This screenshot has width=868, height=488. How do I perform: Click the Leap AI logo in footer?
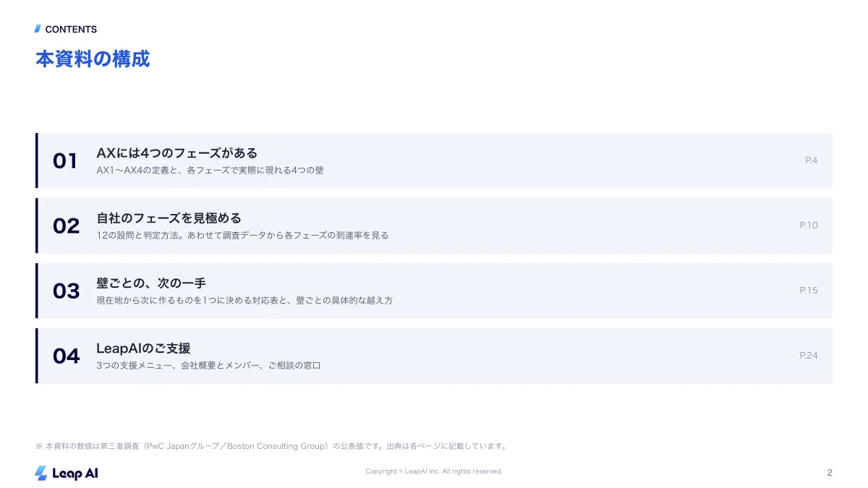pyautogui.click(x=67, y=473)
